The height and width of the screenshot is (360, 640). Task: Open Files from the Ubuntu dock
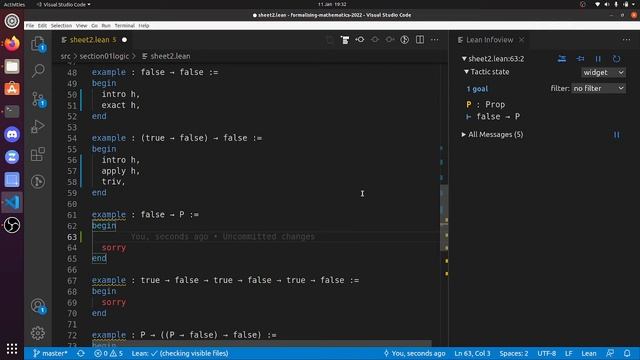click(12, 66)
